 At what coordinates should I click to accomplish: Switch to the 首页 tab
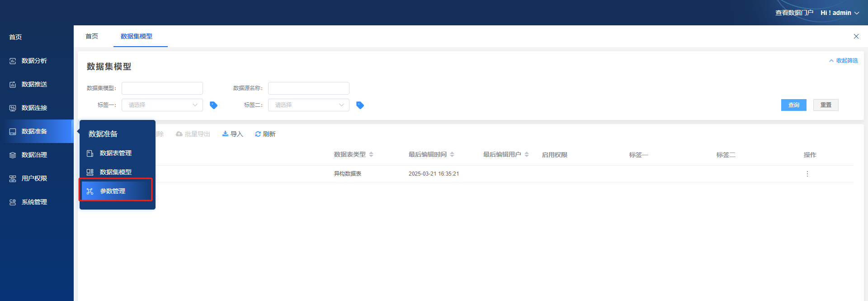click(x=92, y=36)
